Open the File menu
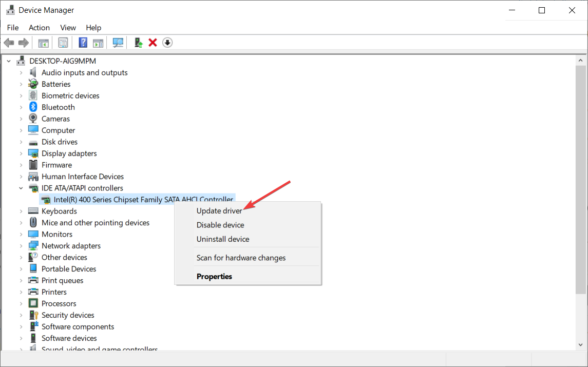The image size is (588, 367). [x=13, y=28]
